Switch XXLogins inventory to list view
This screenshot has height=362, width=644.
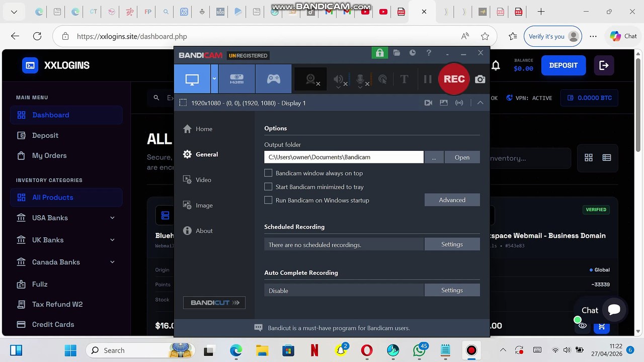(607, 158)
